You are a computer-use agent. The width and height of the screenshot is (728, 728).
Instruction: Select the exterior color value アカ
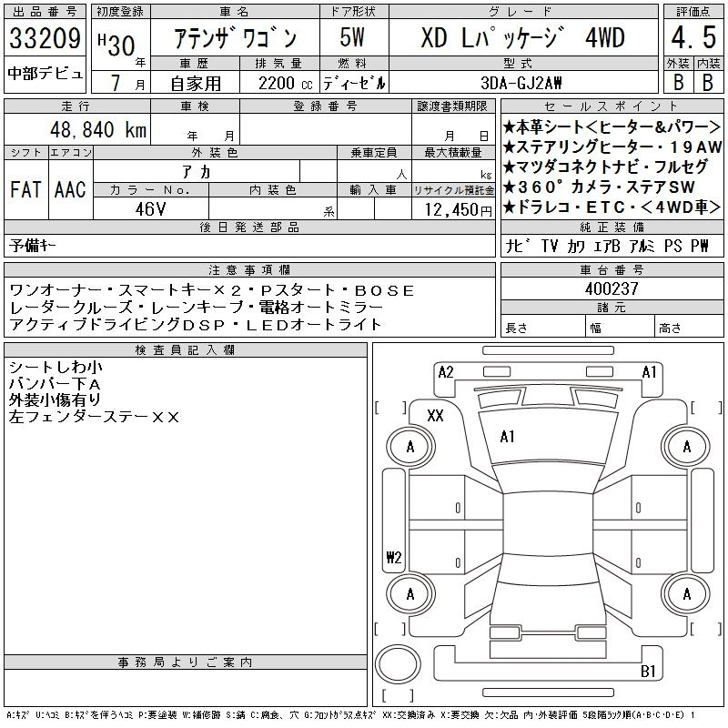click(197, 172)
